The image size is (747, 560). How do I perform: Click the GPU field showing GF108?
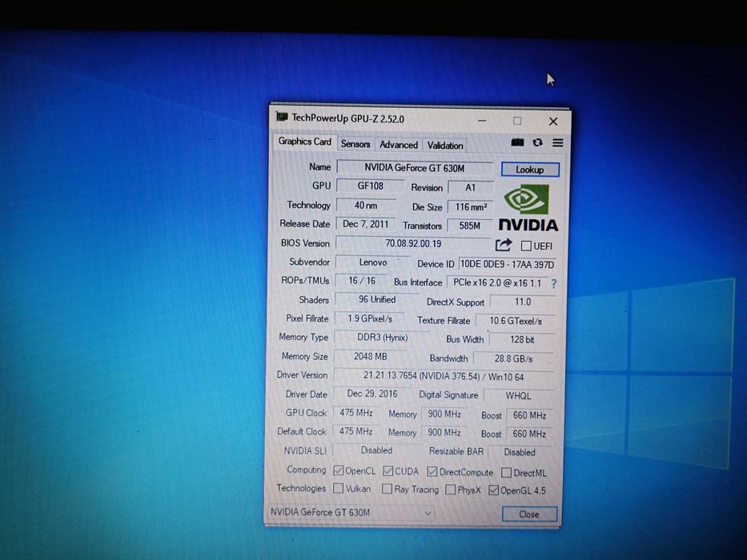[370, 186]
